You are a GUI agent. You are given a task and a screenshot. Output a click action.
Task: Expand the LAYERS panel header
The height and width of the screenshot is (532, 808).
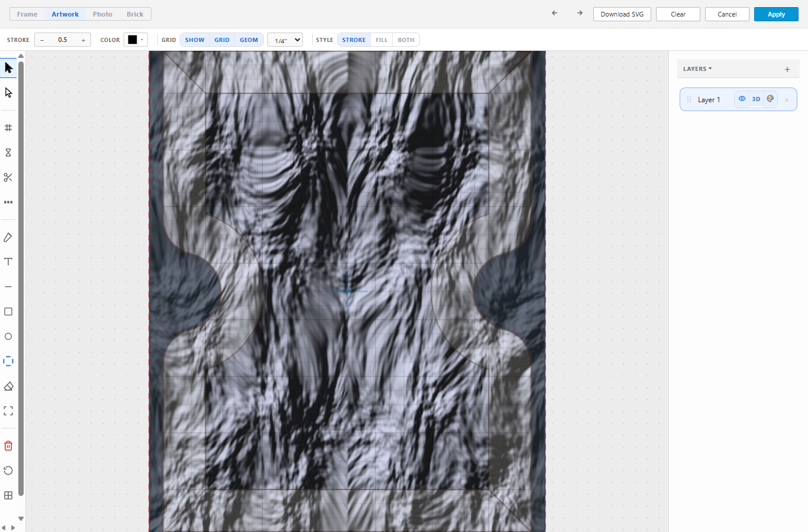697,69
